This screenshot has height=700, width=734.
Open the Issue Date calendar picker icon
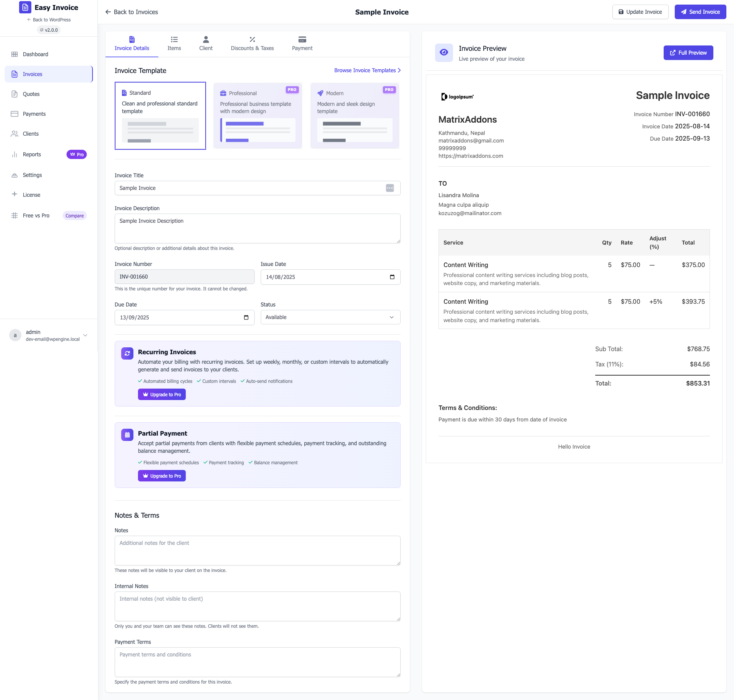[392, 277]
